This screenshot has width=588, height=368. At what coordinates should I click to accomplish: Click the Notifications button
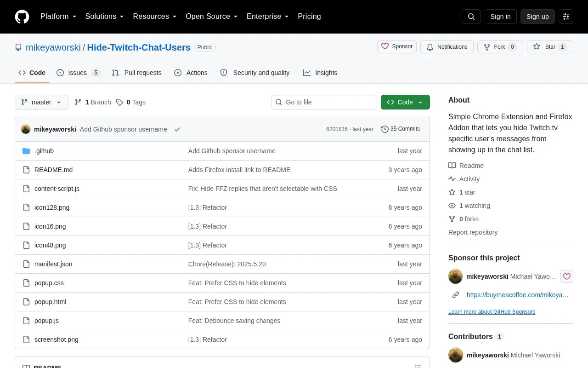tap(447, 47)
